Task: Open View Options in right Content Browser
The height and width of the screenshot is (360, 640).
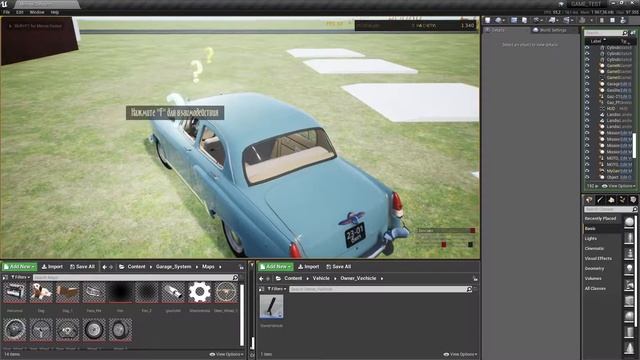Action: coord(460,354)
